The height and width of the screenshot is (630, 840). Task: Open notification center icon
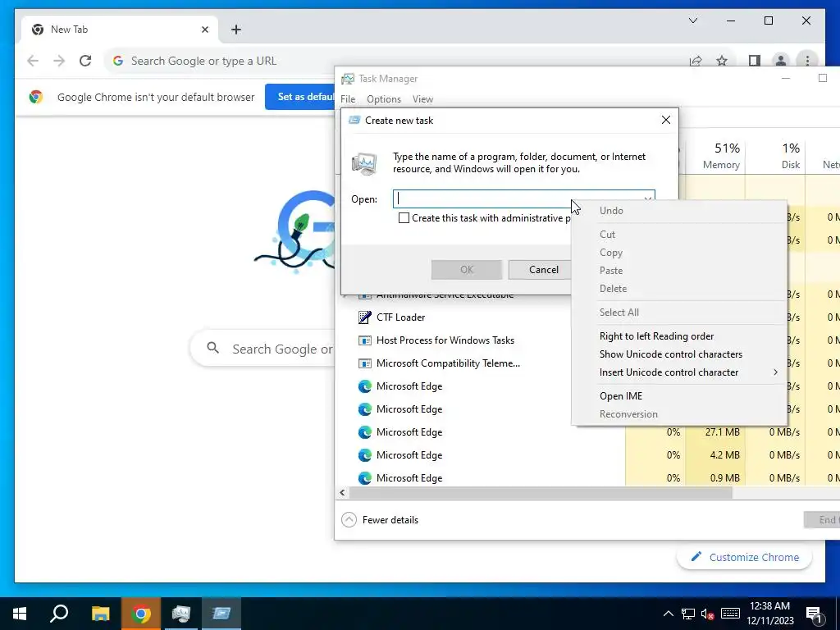pyautogui.click(x=815, y=614)
